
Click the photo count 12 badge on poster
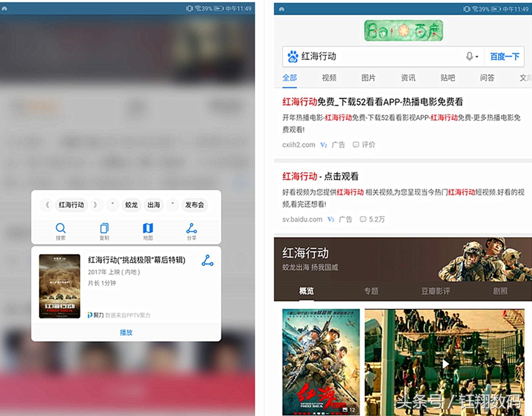[x=349, y=409]
